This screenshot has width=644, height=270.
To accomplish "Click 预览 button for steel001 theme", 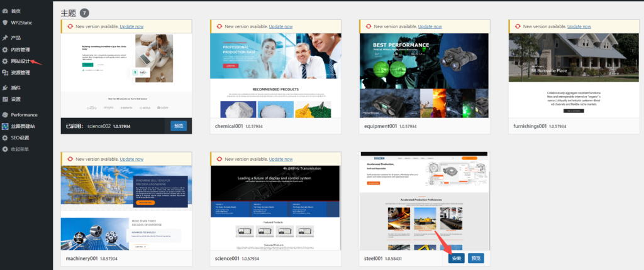I will tap(476, 258).
